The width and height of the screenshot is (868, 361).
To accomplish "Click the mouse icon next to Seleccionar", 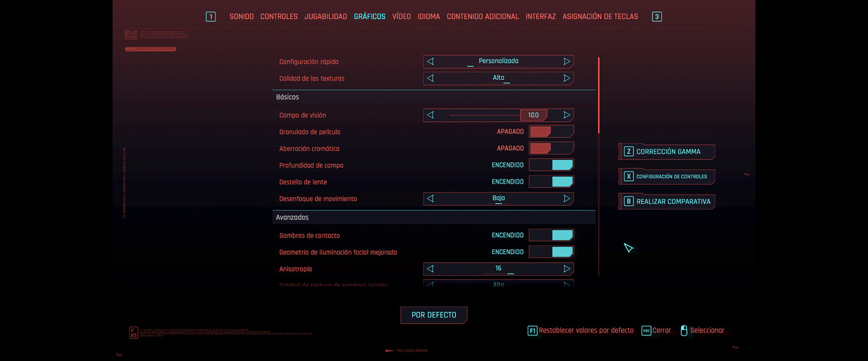I will (684, 331).
